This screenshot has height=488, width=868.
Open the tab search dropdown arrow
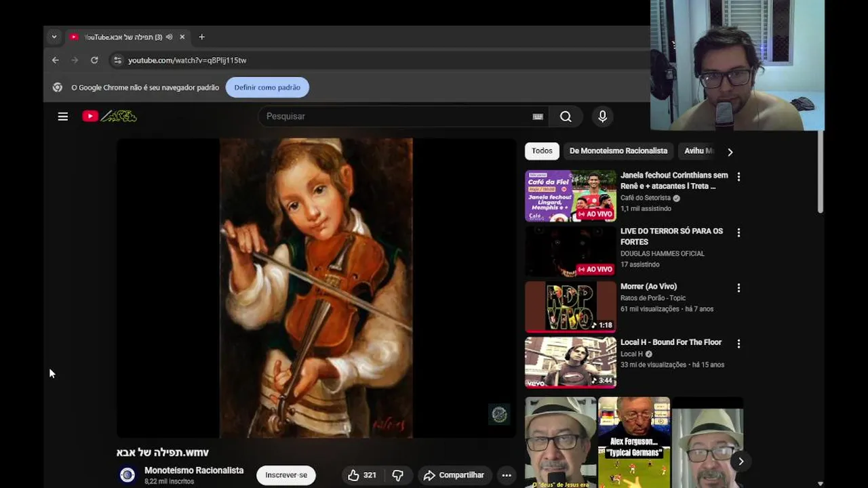[54, 37]
